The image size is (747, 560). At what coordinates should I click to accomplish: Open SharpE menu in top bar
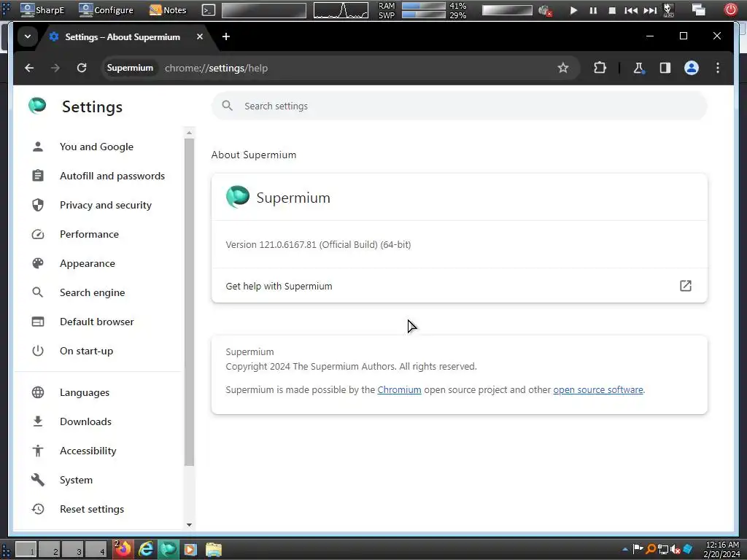pyautogui.click(x=42, y=10)
